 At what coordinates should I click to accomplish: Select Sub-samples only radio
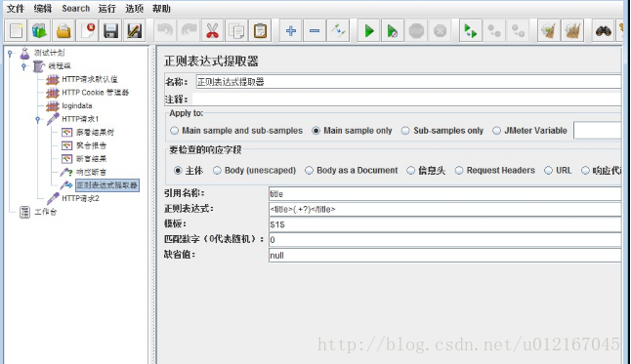[405, 131]
